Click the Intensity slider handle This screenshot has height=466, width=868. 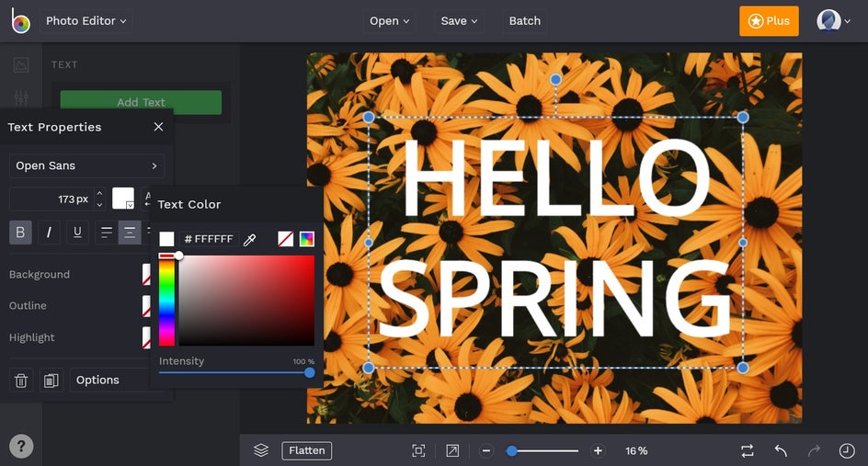[x=310, y=372]
